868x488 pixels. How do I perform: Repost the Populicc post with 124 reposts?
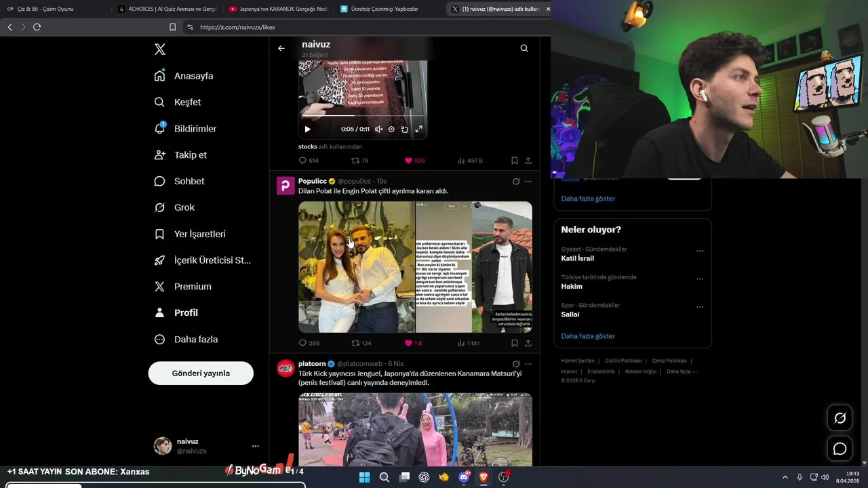point(361,343)
